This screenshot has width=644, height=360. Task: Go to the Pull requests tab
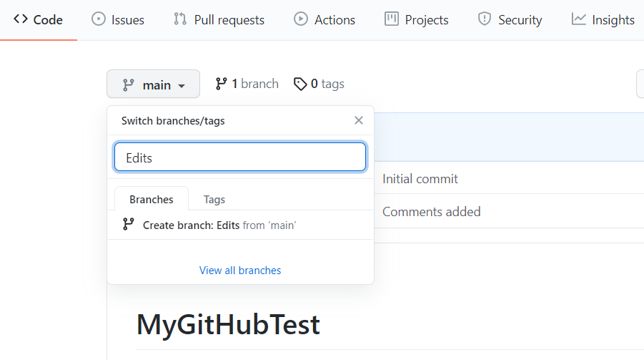pos(219,20)
